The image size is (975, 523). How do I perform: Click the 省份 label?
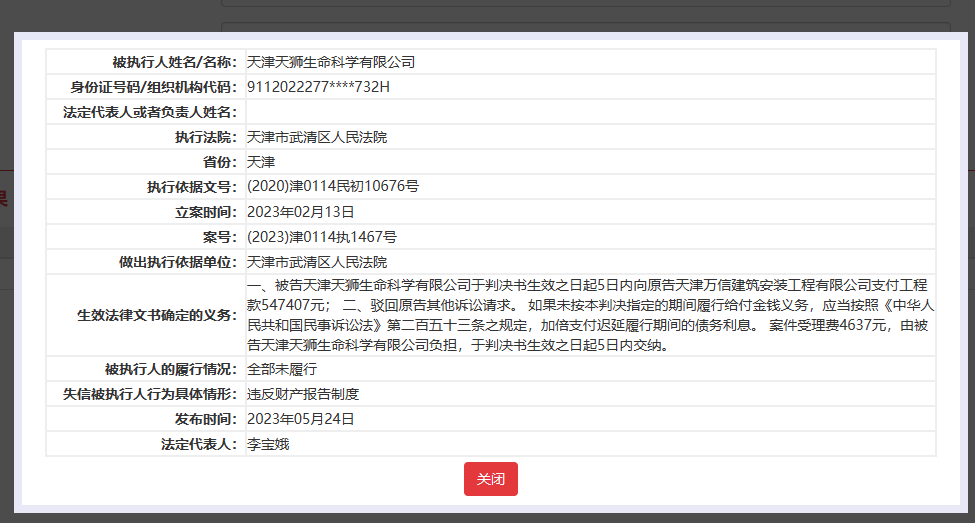click(x=220, y=162)
